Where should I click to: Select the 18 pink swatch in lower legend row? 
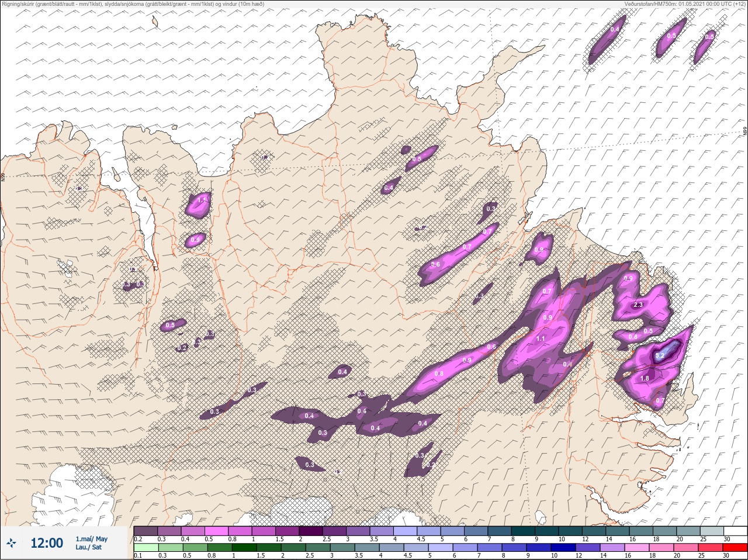point(662,548)
